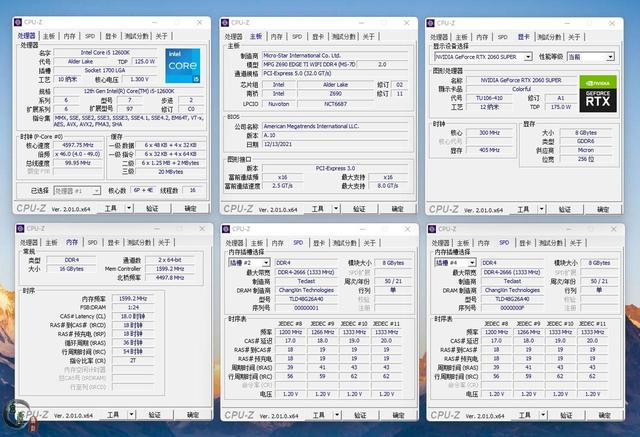640x437 pixels.
Task: Click the Socket 1700 LGA value
Action: 105,70
